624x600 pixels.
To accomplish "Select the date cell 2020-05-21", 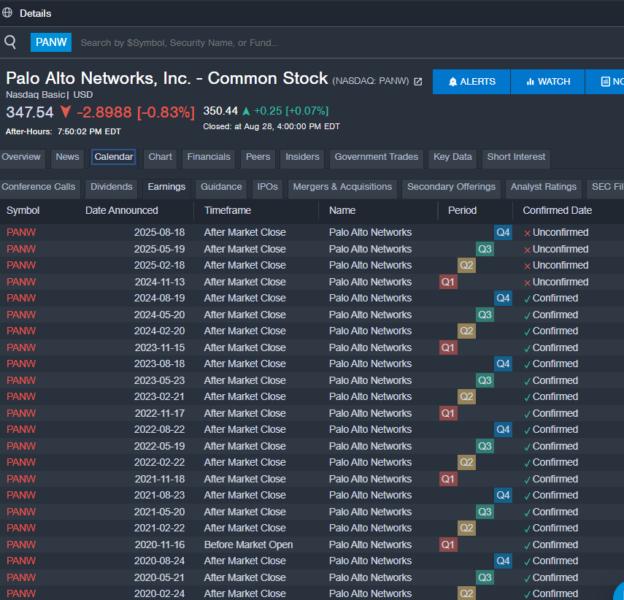I will coord(159,577).
